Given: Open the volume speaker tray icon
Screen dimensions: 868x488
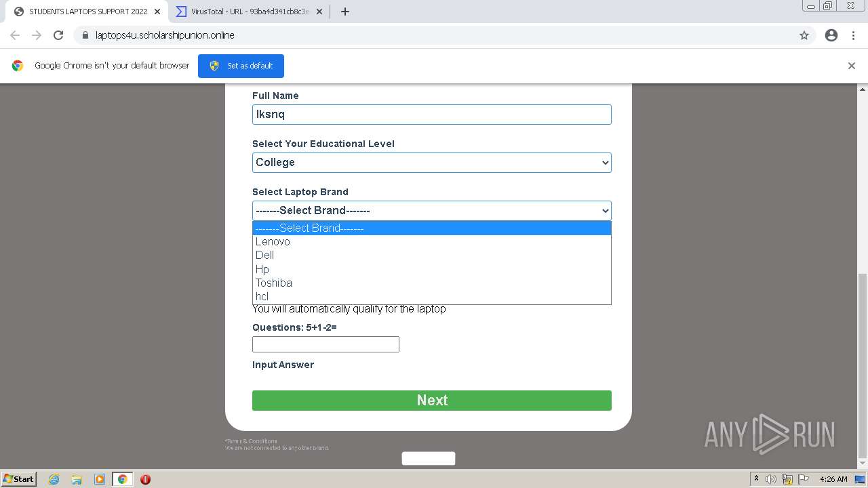Looking at the screenshot, I should 771,479.
